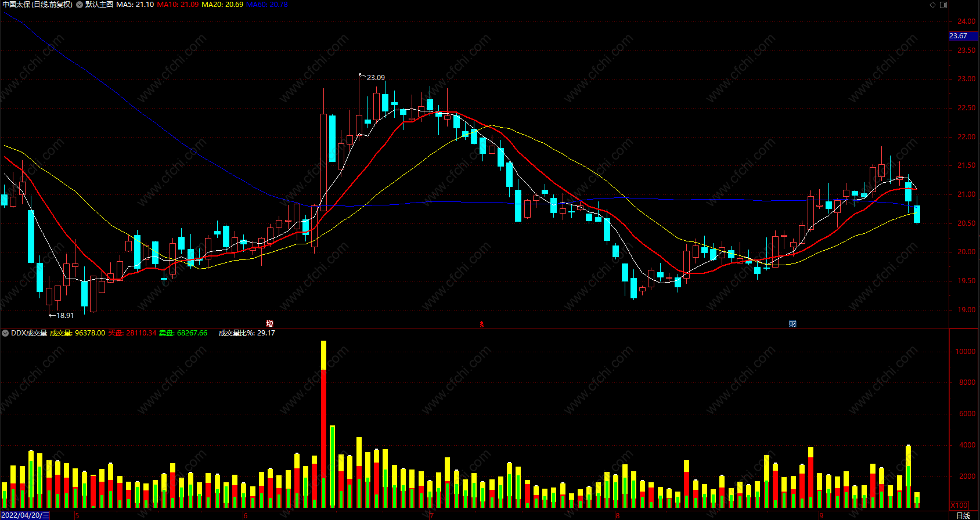
Task: Select the 中国太保(日线.前复权) title label
Action: pyautogui.click(x=38, y=5)
